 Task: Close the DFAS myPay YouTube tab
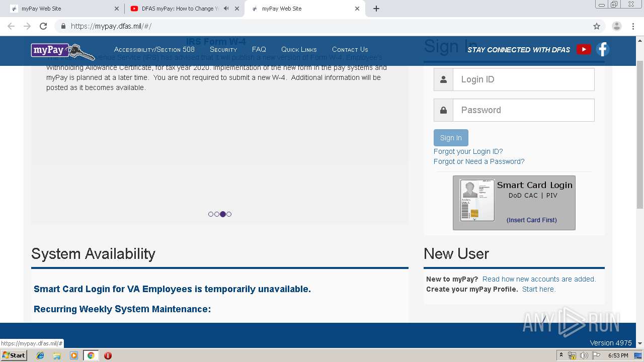tap(237, 9)
